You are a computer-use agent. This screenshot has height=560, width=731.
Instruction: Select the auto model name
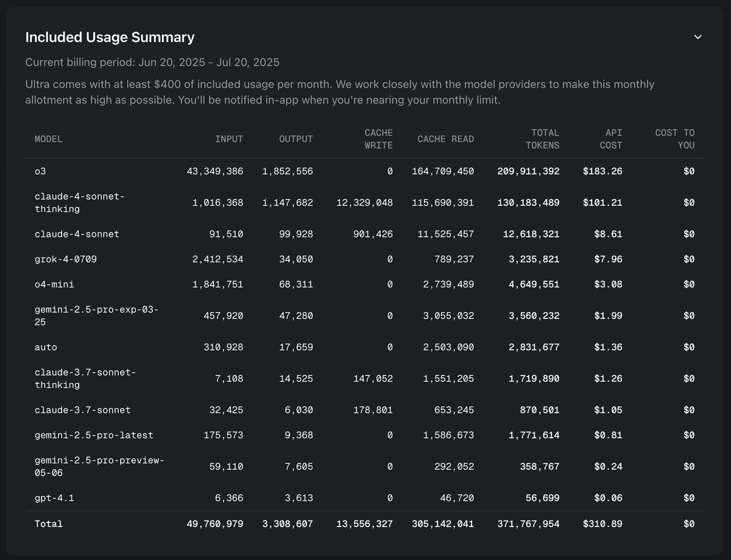(46, 347)
